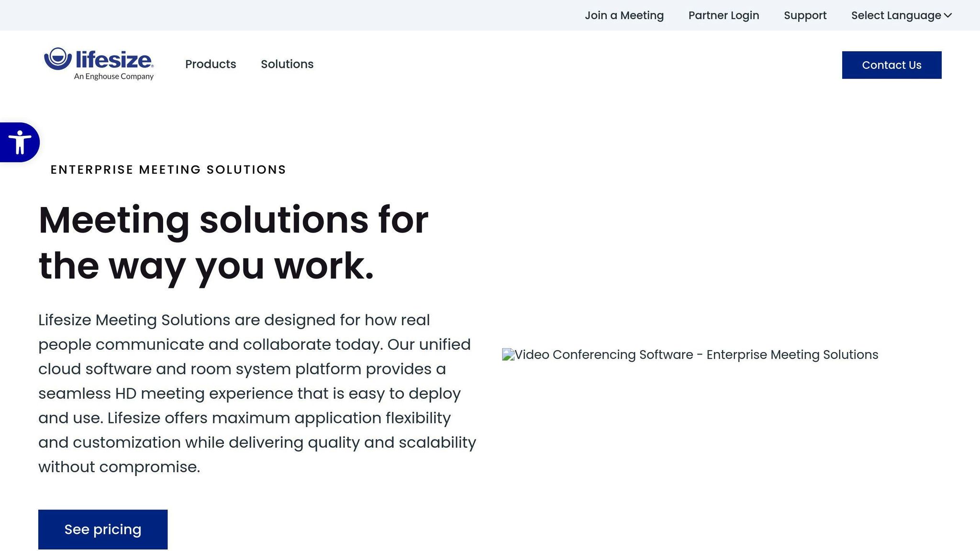Click the Video Conferencing Software image alt text
The width and height of the screenshot is (980, 551).
tap(696, 354)
